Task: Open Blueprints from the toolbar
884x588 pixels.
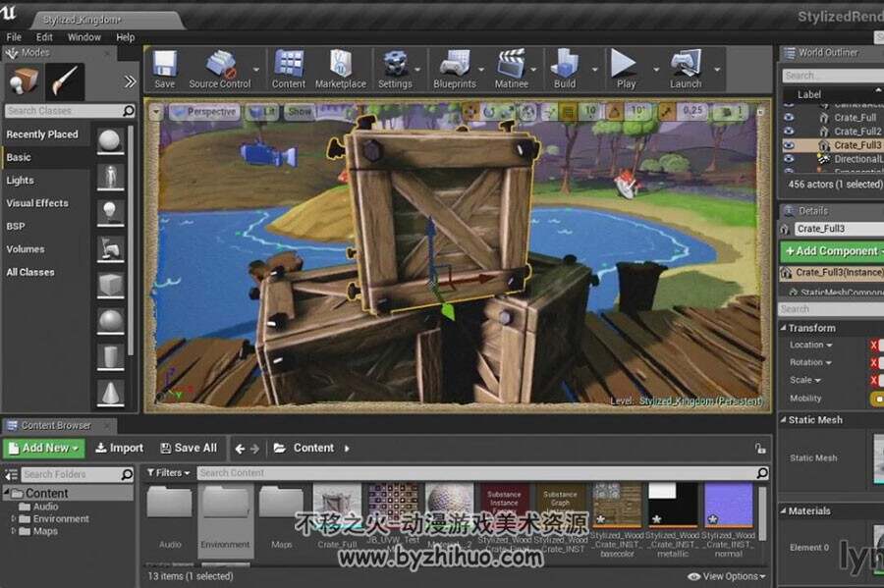Action: [455, 70]
